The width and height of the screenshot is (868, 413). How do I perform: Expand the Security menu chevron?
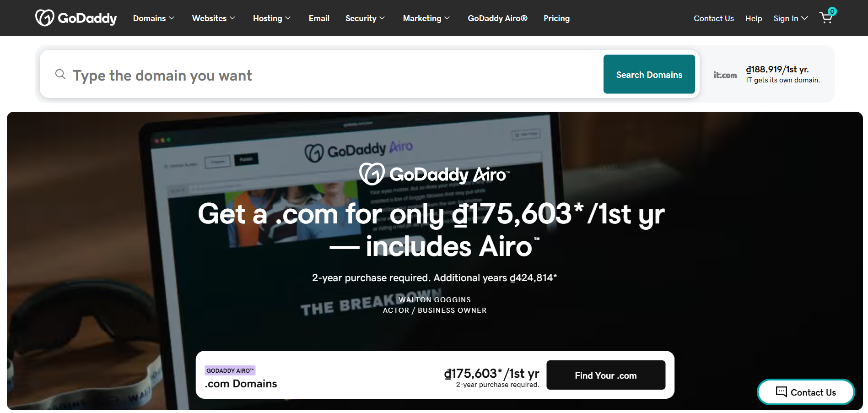pyautogui.click(x=382, y=18)
